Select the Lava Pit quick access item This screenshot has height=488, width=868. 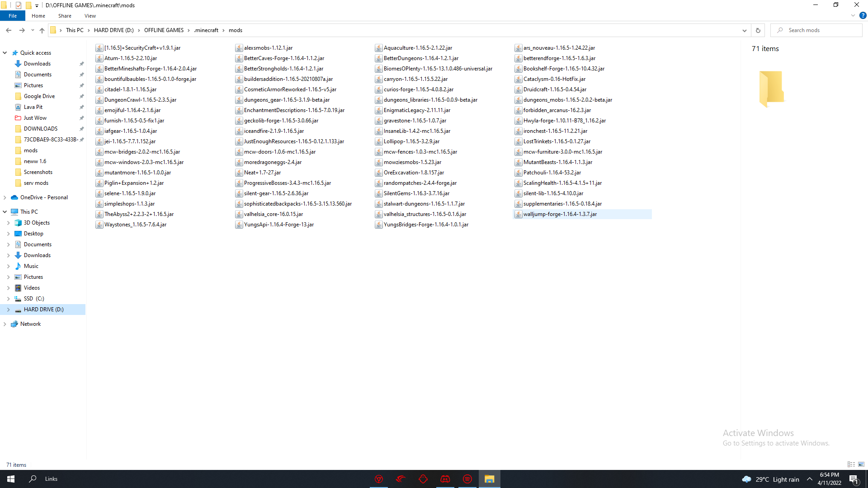coord(33,107)
